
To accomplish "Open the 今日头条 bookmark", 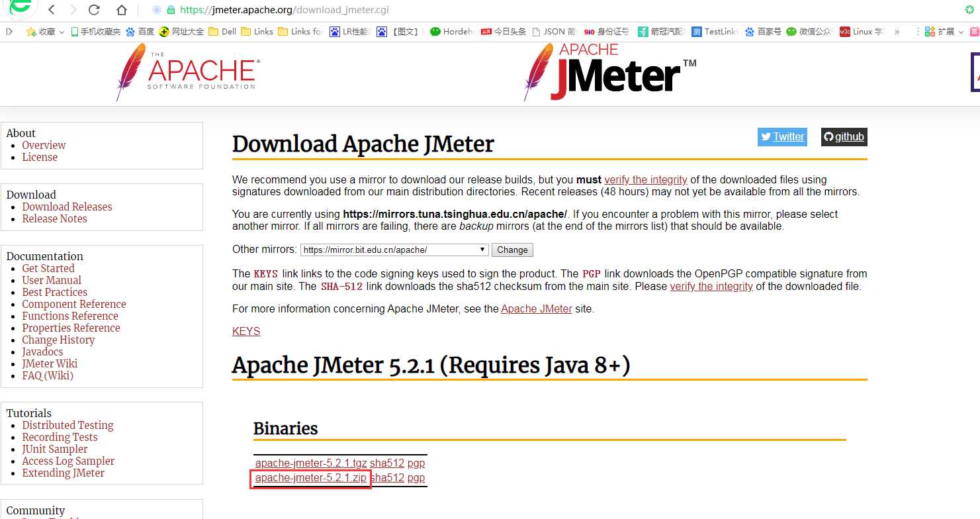I will [x=503, y=31].
